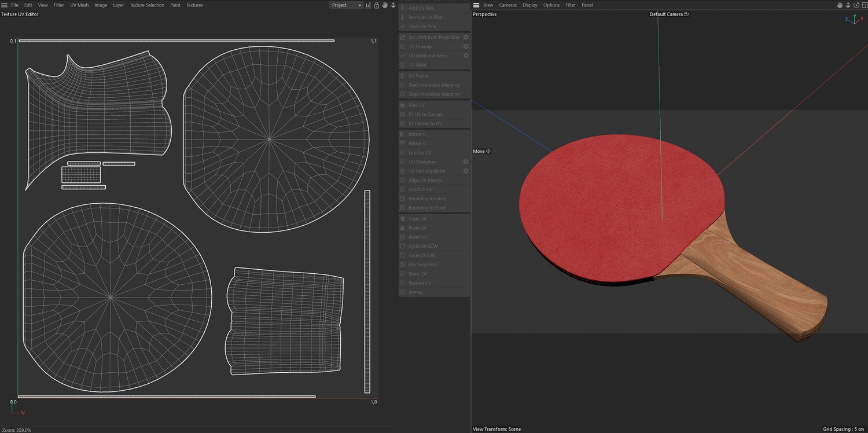Click the Stop Interactive Mapping icon
The width and height of the screenshot is (868, 433).
coord(403,94)
